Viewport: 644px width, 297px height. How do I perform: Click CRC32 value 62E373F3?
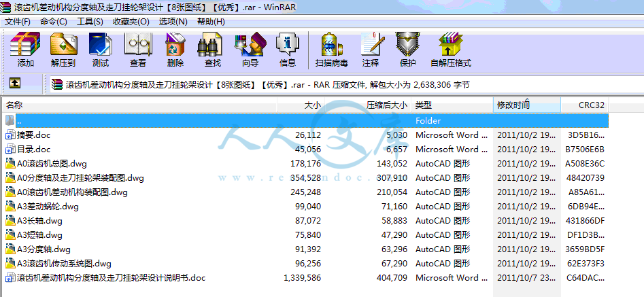585,264
